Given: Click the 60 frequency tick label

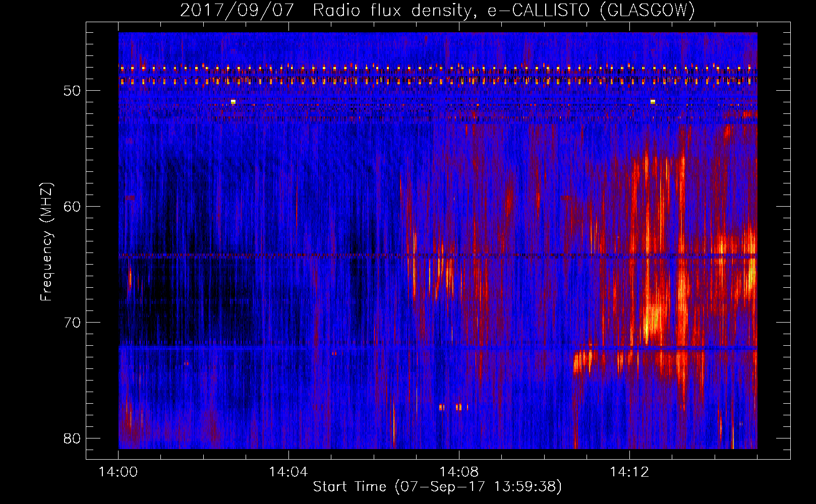Looking at the screenshot, I should tap(72, 207).
